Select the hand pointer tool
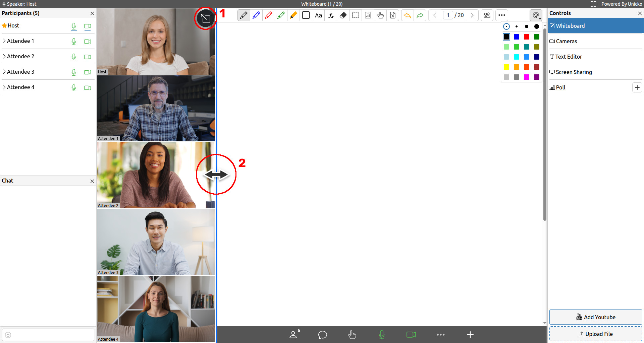644x343 pixels. pyautogui.click(x=380, y=15)
